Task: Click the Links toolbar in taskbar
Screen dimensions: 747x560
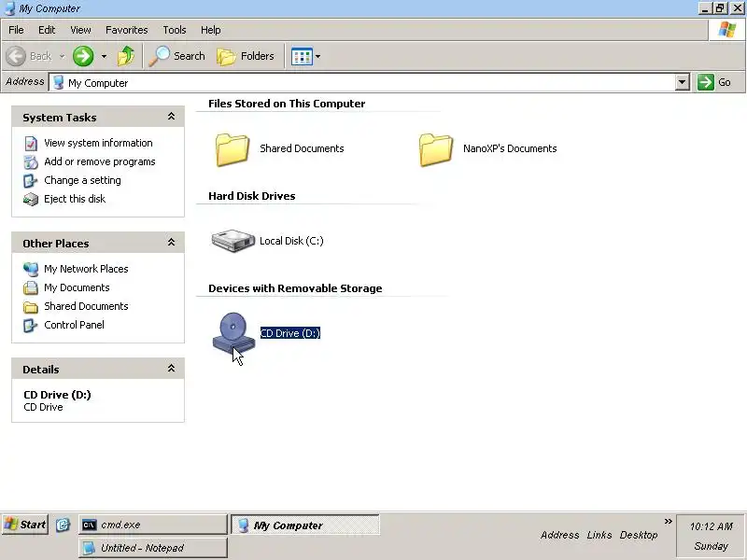Action: (x=599, y=535)
